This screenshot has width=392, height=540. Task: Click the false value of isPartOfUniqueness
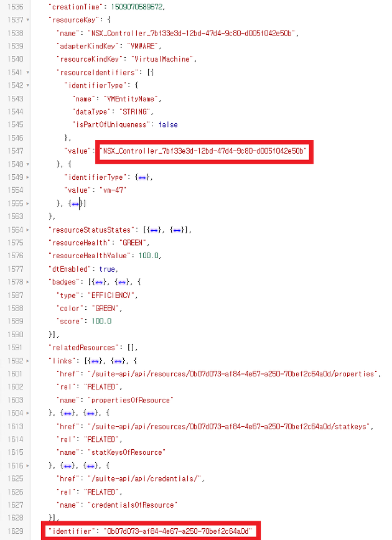click(168, 124)
